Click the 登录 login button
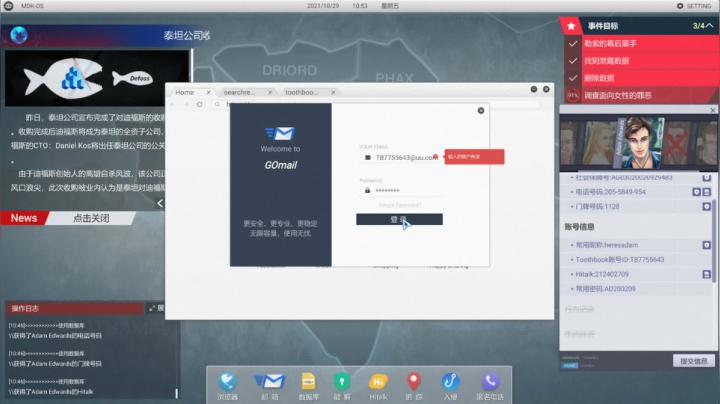The height and width of the screenshot is (404, 720). (x=399, y=219)
